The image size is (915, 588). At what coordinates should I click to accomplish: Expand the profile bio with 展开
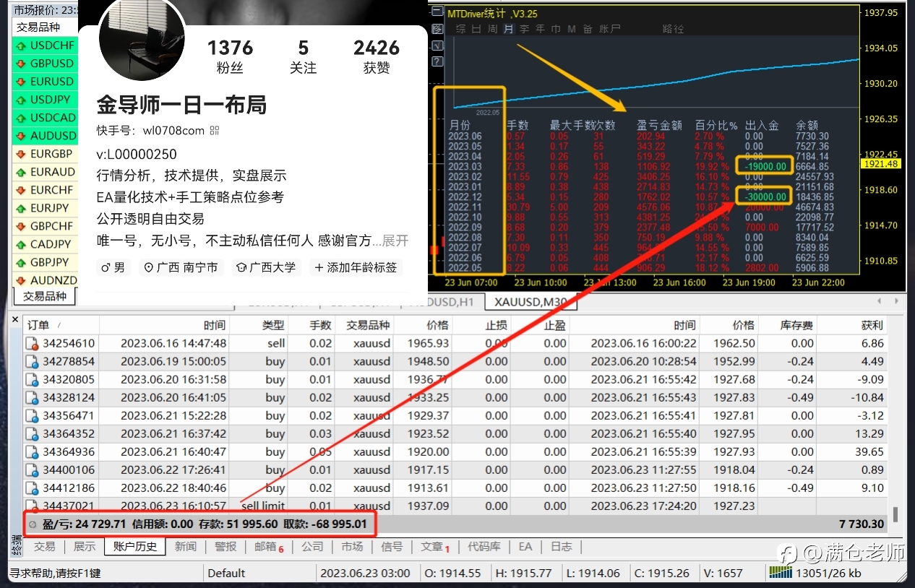[395, 241]
